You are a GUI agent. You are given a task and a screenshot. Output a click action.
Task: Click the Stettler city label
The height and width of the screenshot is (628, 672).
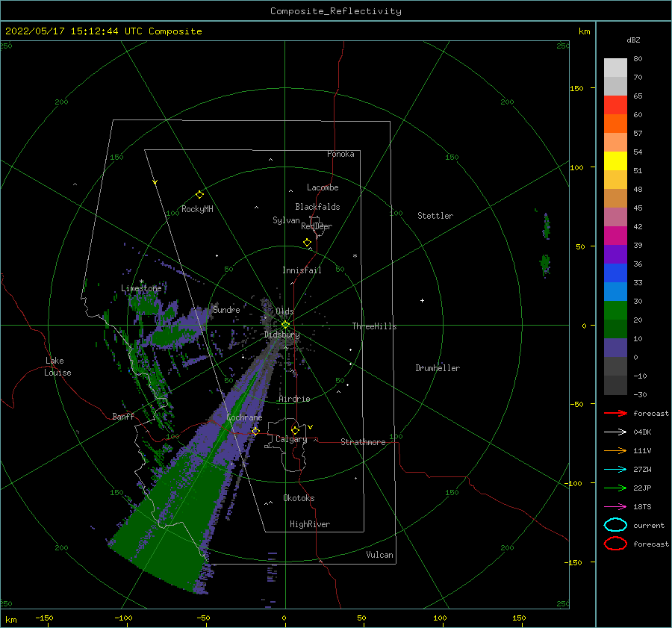coord(435,216)
